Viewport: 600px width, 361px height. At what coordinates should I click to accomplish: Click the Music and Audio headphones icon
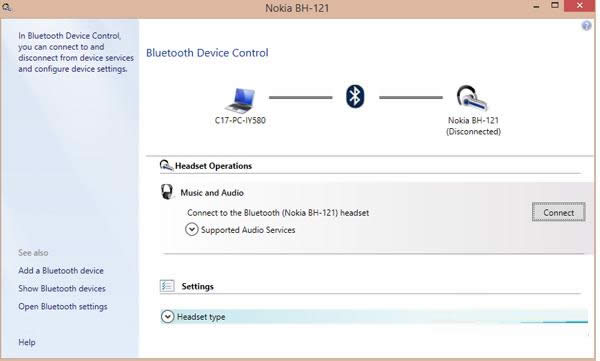click(167, 192)
